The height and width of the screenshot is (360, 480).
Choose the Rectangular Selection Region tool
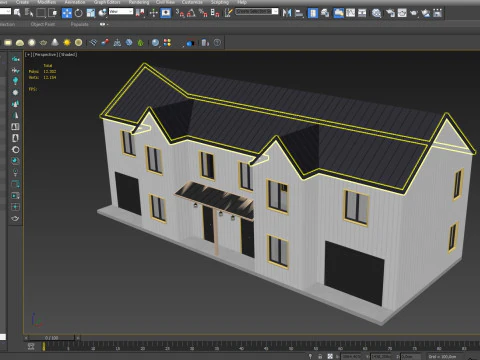[x=41, y=13]
